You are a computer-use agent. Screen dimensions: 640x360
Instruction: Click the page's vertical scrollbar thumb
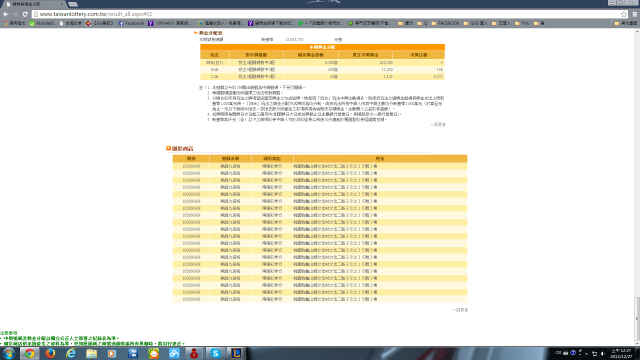(x=637, y=319)
